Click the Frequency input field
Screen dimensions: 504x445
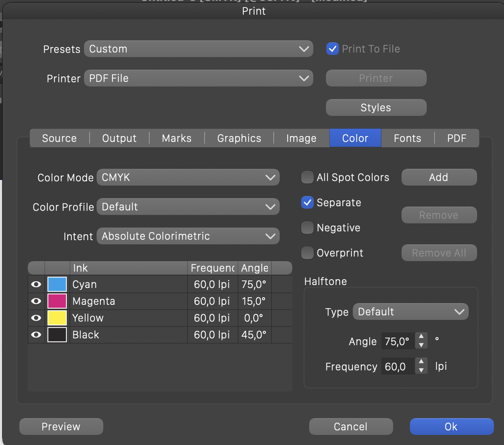pos(397,366)
